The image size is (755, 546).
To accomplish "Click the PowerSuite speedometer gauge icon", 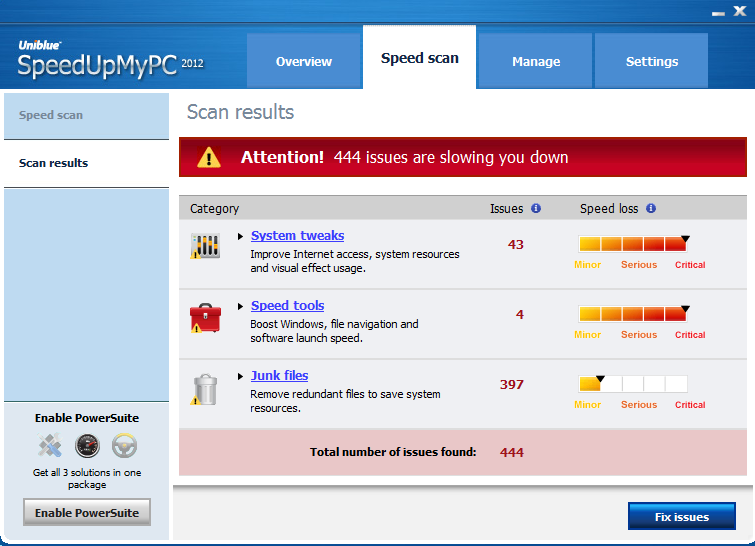I will click(87, 445).
